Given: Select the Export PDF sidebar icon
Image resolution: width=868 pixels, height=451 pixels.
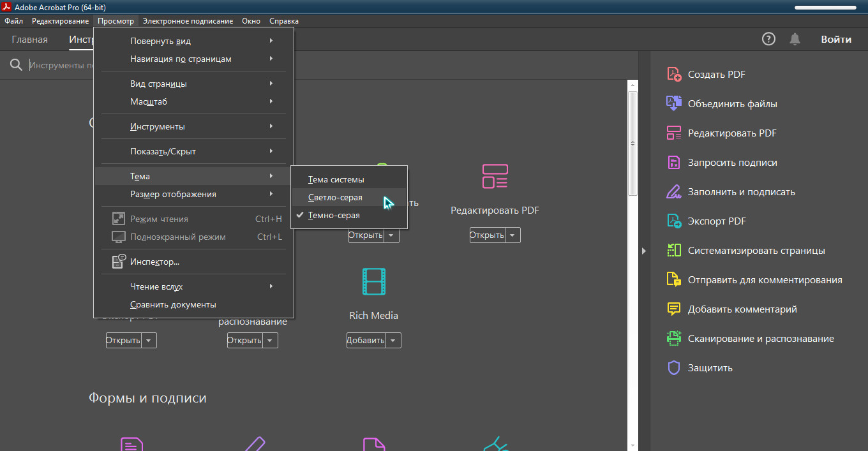Looking at the screenshot, I should pyautogui.click(x=674, y=221).
